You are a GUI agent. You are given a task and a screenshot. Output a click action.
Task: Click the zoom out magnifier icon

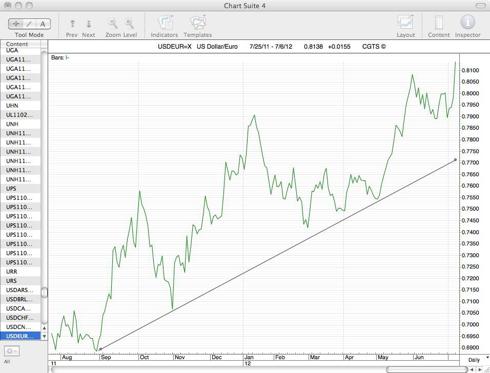113,24
